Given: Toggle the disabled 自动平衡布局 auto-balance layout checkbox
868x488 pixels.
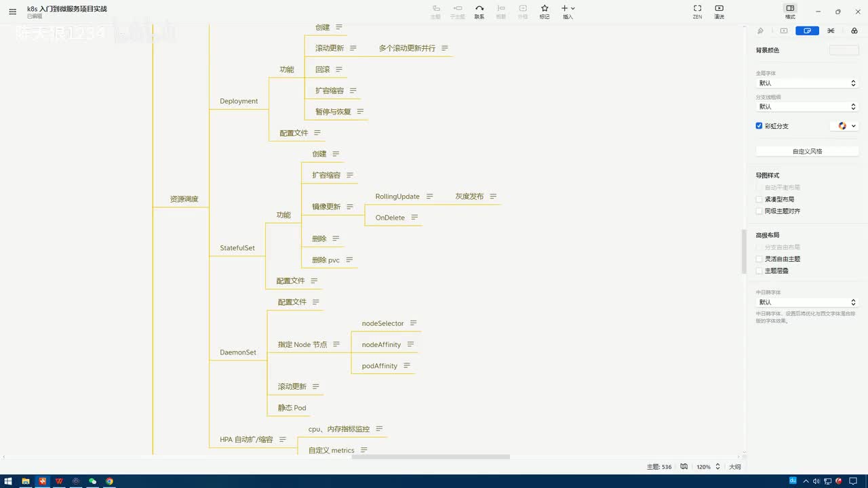Looking at the screenshot, I should tap(759, 187).
